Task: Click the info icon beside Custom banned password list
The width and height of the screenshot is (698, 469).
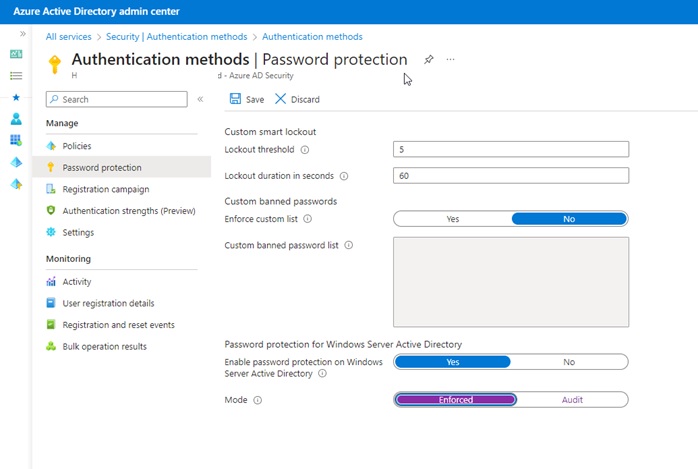Action: 349,245
